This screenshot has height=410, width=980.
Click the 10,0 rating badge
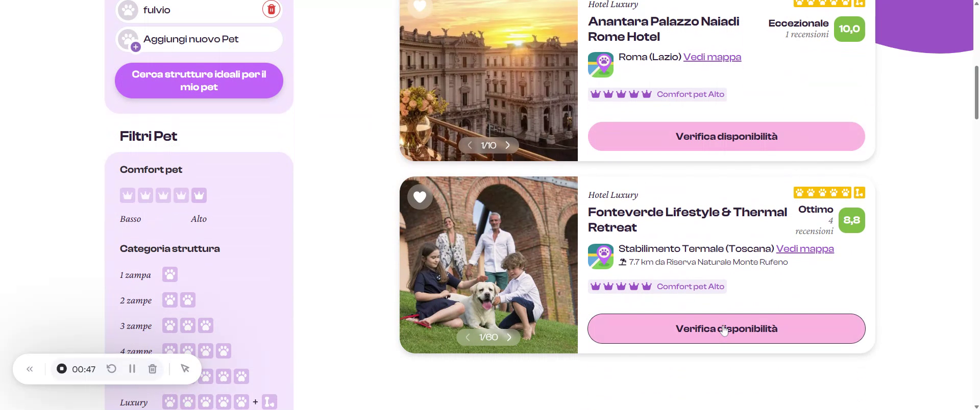click(849, 29)
